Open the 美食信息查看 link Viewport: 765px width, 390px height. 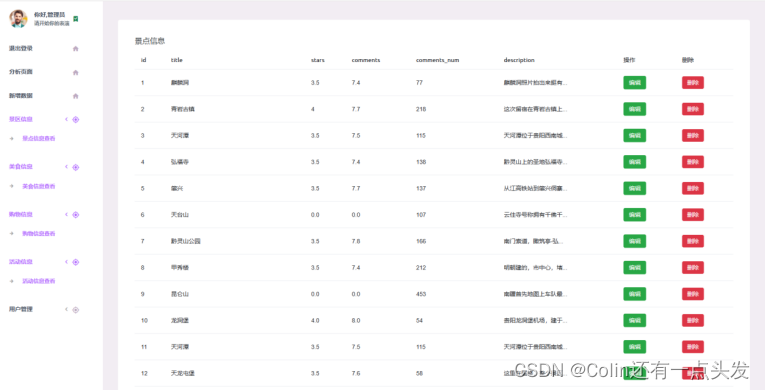point(39,186)
